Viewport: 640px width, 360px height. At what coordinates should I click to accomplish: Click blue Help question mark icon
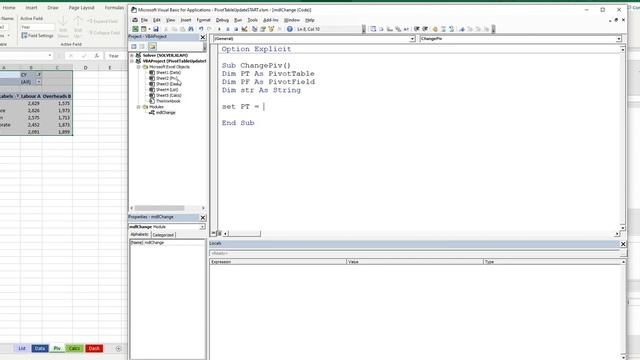coord(289,29)
